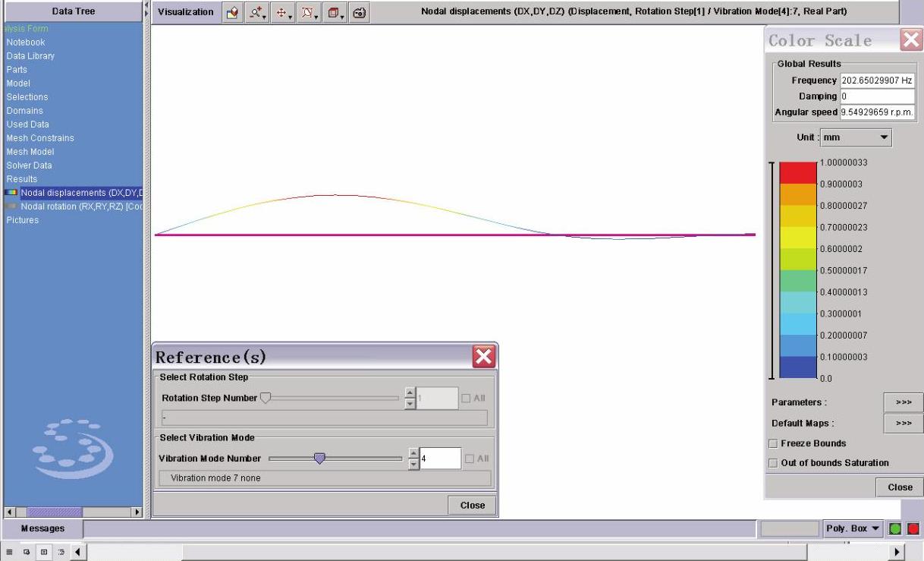Viewport: 924px width, 561px height.
Task: Toggle Out of bounds Saturation checkbox
Action: pos(774,462)
